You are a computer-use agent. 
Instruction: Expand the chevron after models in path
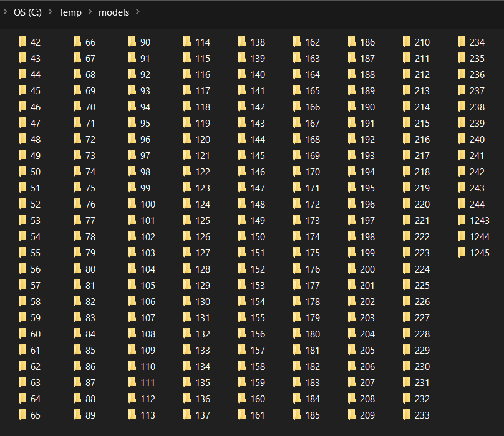(x=137, y=12)
